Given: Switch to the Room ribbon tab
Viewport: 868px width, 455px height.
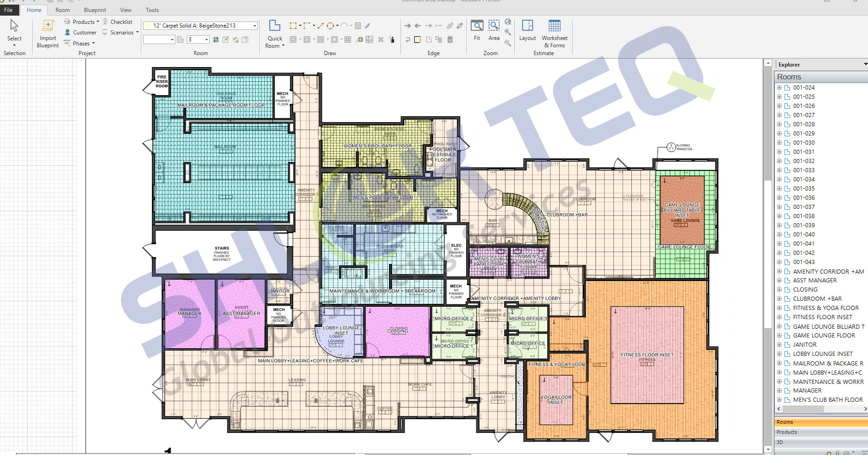Looking at the screenshot, I should 62,10.
